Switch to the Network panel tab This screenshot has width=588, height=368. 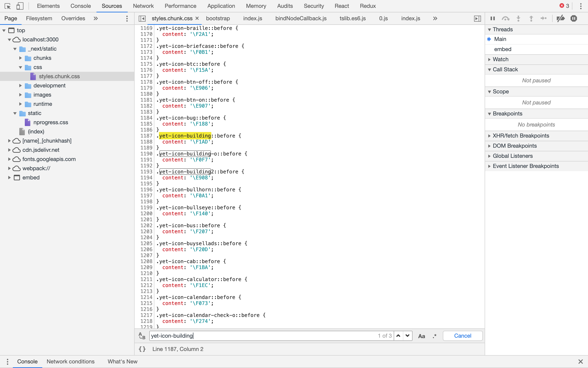pos(143,6)
